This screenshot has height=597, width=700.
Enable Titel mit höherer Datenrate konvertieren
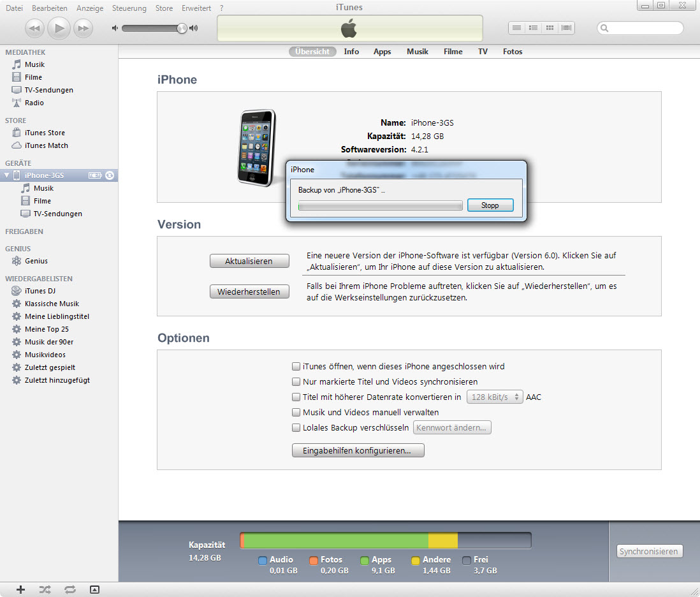pyautogui.click(x=296, y=397)
